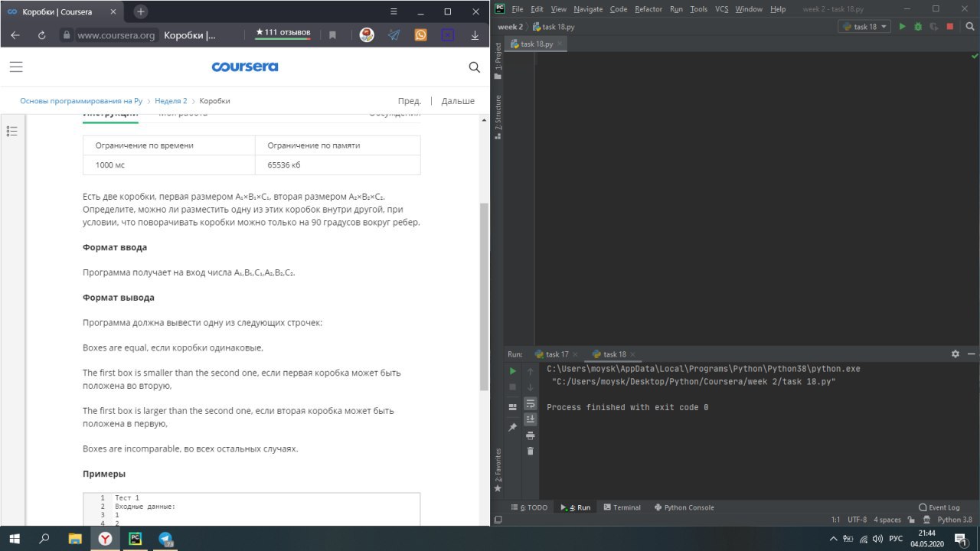Open the Favorites tool window
This screenshot has width=980, height=551.
coord(498,470)
